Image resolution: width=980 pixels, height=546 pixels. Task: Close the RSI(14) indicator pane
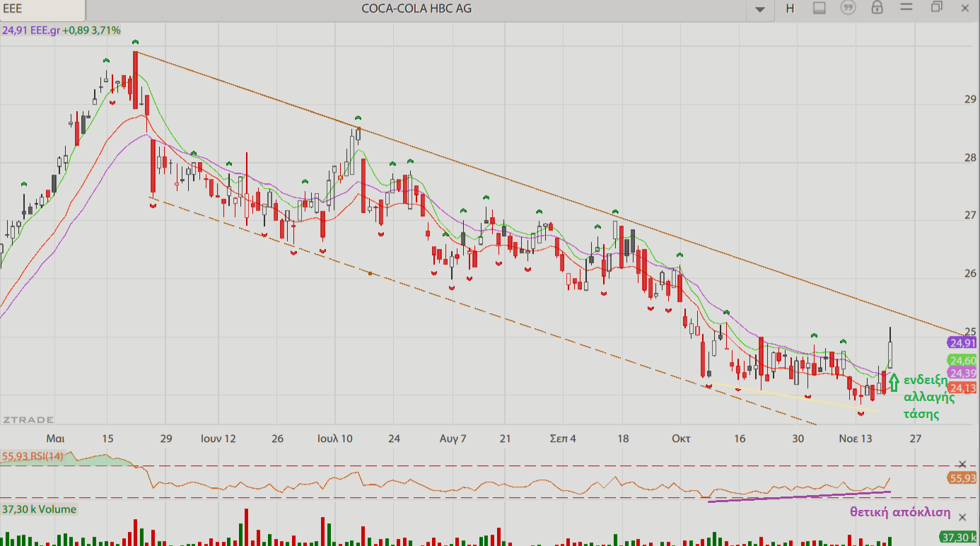[961, 465]
